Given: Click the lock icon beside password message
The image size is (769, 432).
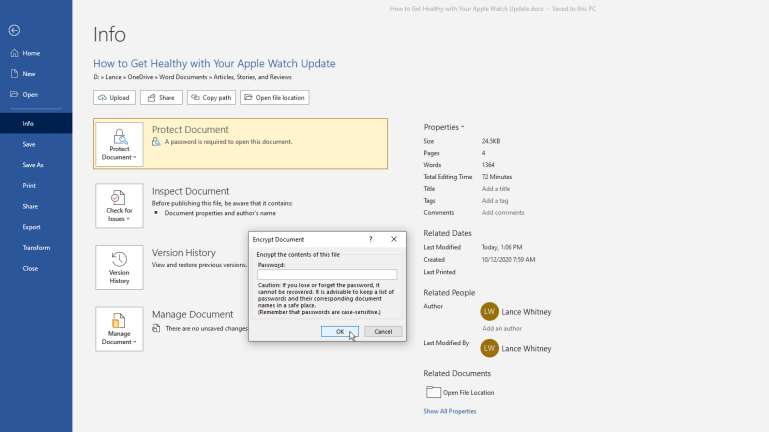Looking at the screenshot, I should (x=156, y=142).
